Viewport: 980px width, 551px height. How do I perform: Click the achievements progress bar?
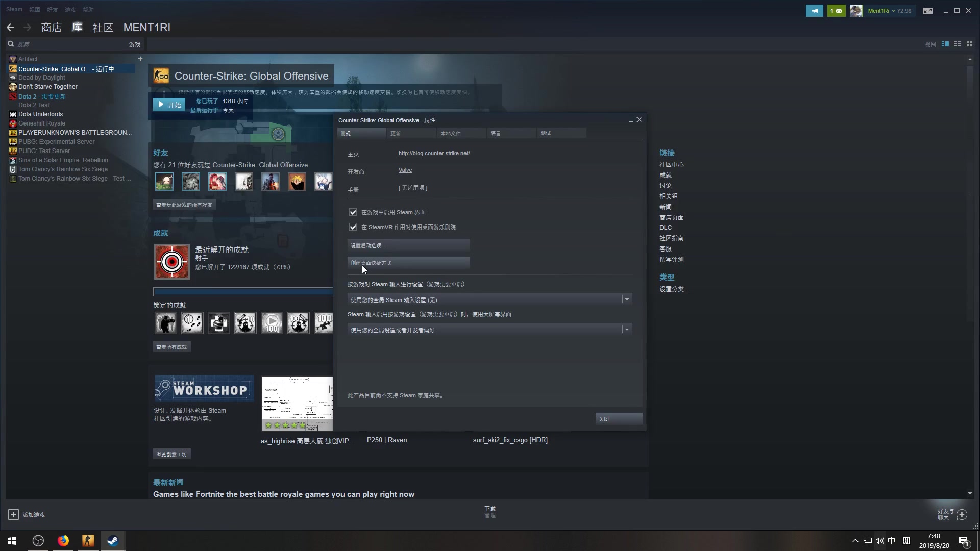[x=243, y=292]
